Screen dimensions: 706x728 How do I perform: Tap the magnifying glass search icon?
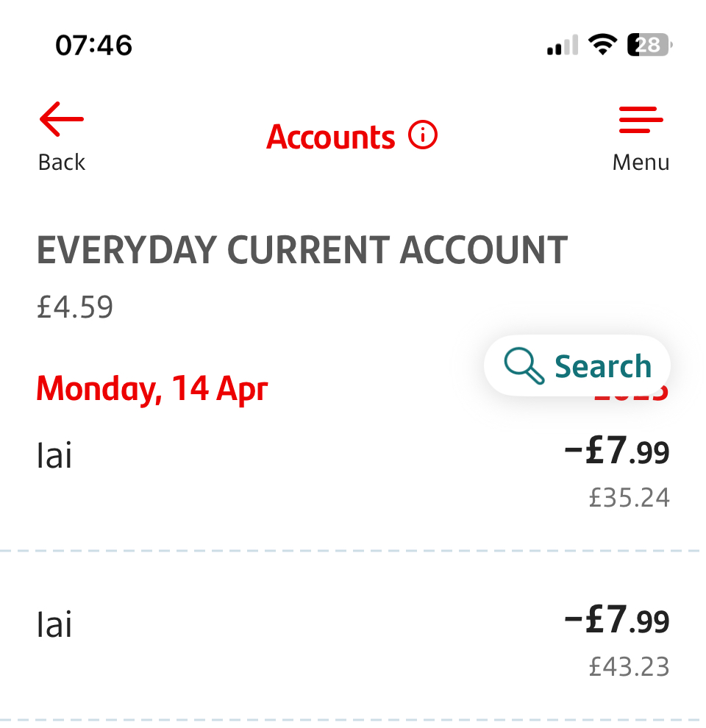pos(524,365)
